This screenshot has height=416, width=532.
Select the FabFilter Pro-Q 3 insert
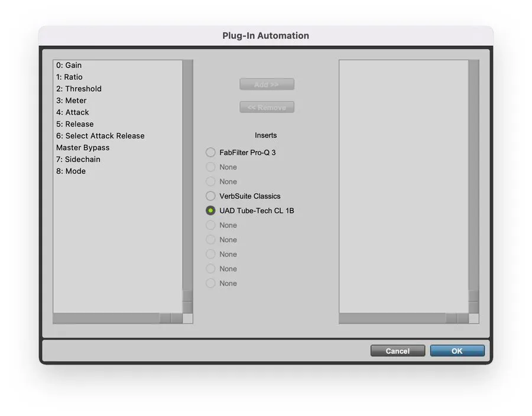210,152
